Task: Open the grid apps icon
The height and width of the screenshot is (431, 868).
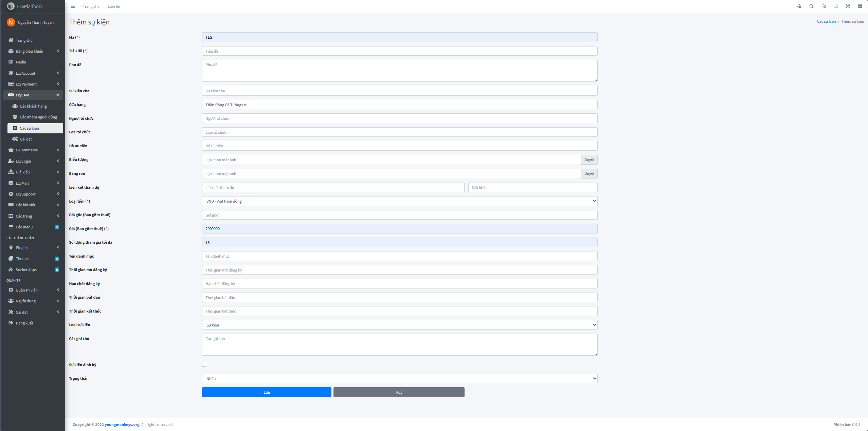Action: click(860, 6)
